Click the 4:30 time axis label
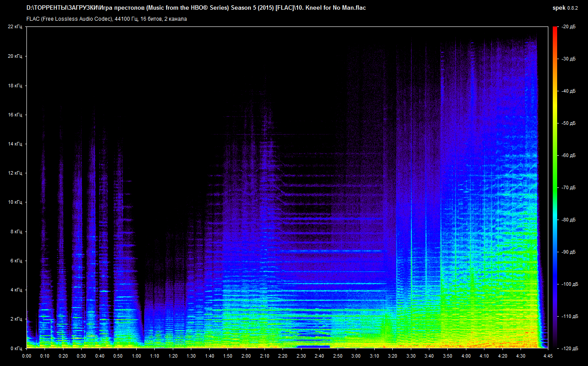588x366 pixels. [521, 356]
